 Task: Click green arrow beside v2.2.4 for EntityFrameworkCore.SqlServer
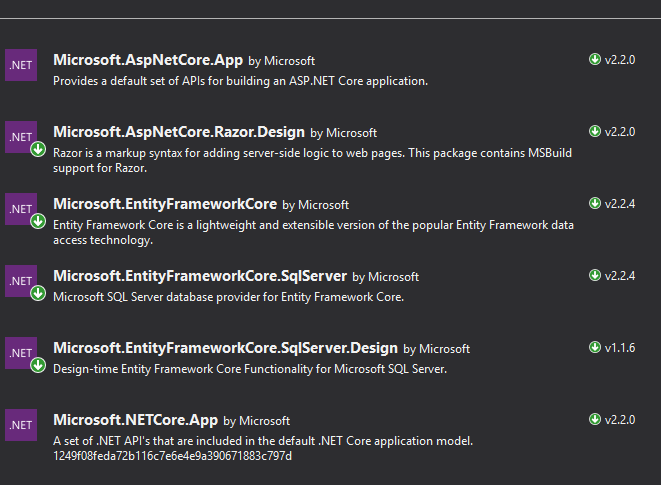(x=595, y=275)
